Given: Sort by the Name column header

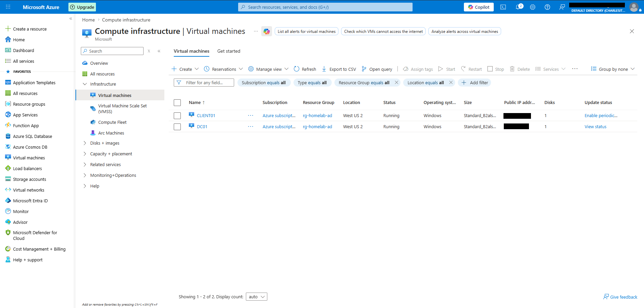Looking at the screenshot, I should [x=197, y=103].
